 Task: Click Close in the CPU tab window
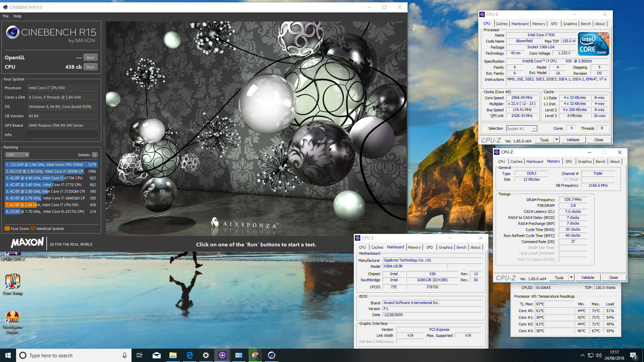pyautogui.click(x=599, y=140)
